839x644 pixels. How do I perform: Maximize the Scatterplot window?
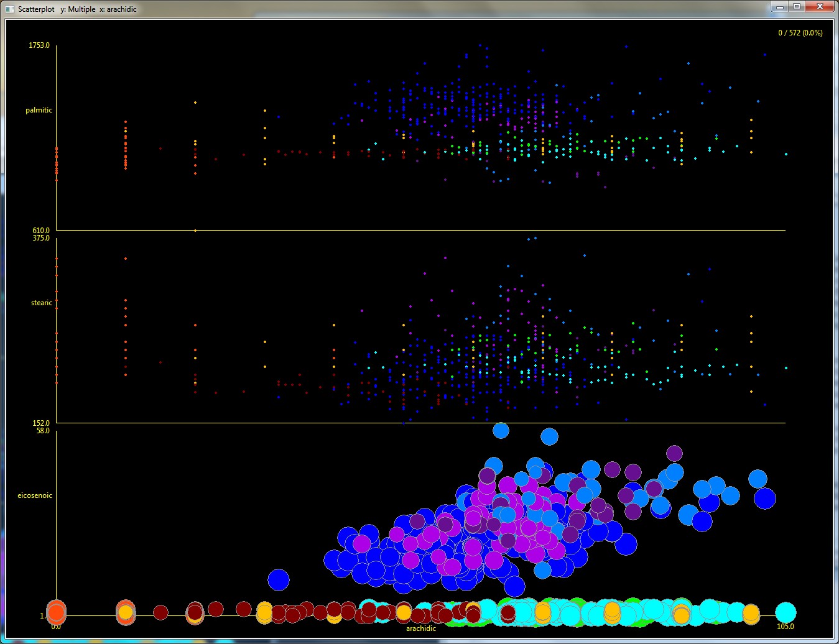[x=797, y=6]
